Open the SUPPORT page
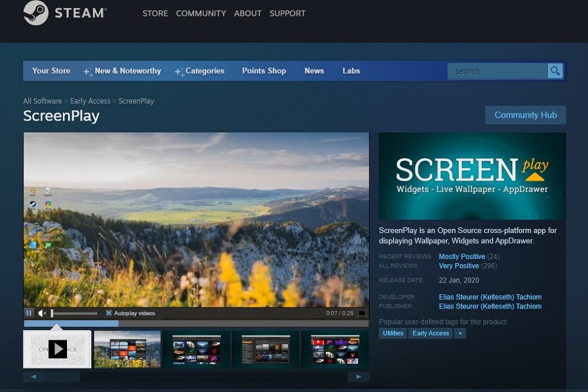The image size is (588, 392). click(x=288, y=13)
